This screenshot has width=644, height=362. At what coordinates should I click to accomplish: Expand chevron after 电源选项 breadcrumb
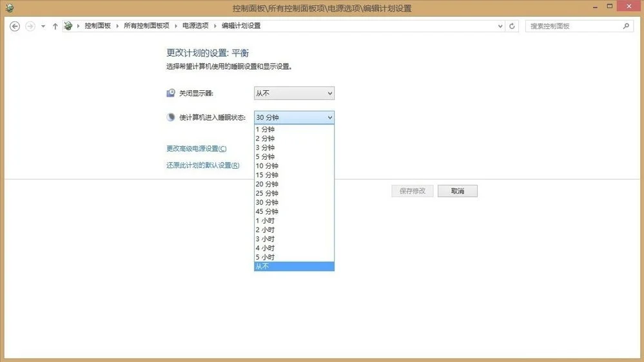pos(215,26)
